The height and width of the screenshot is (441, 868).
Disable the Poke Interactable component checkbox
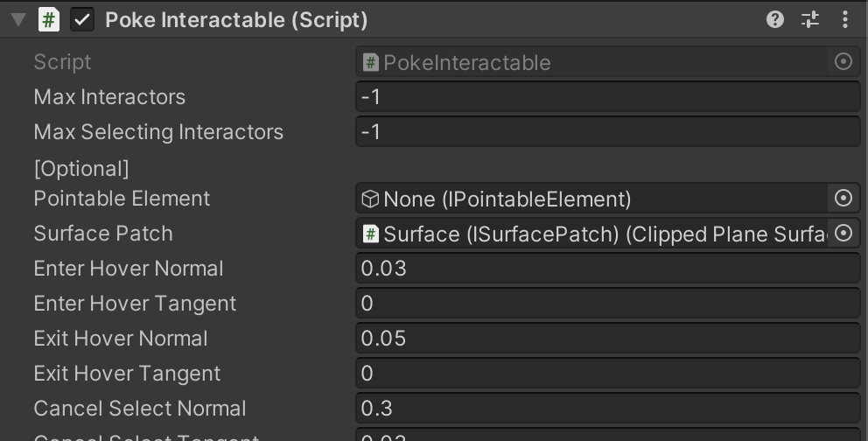pos(82,19)
